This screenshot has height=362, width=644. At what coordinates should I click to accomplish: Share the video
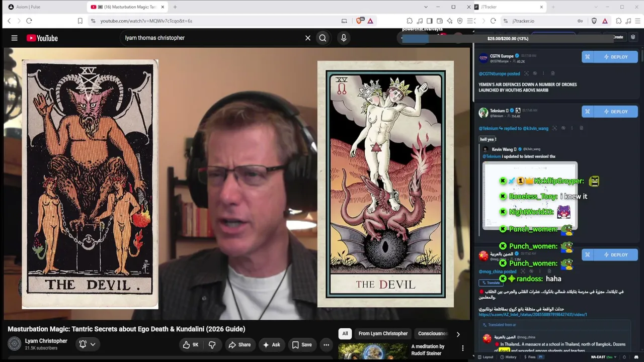click(239, 344)
